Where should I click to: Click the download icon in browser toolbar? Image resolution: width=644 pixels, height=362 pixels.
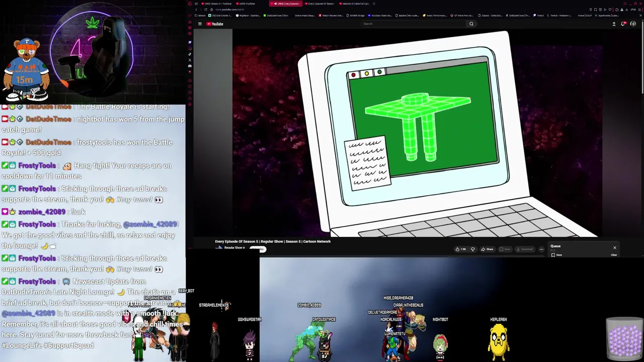(627, 10)
